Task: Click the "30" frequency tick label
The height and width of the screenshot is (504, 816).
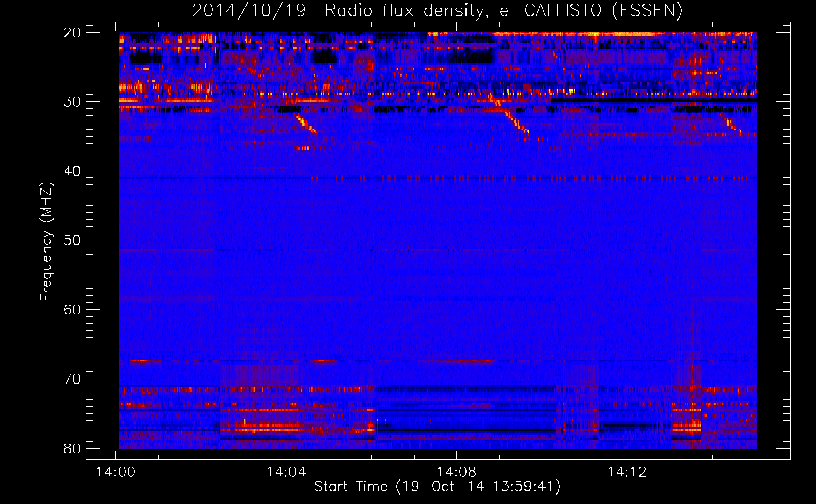Action: point(72,102)
